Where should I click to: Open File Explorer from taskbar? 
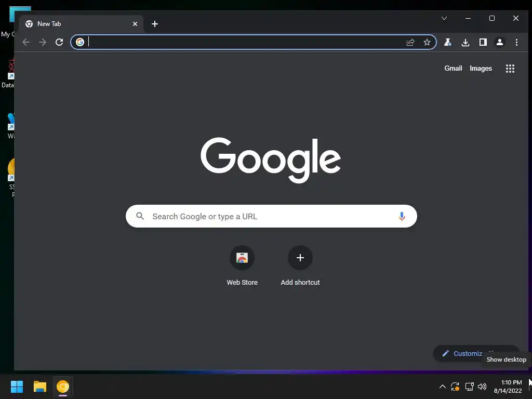tap(39, 387)
